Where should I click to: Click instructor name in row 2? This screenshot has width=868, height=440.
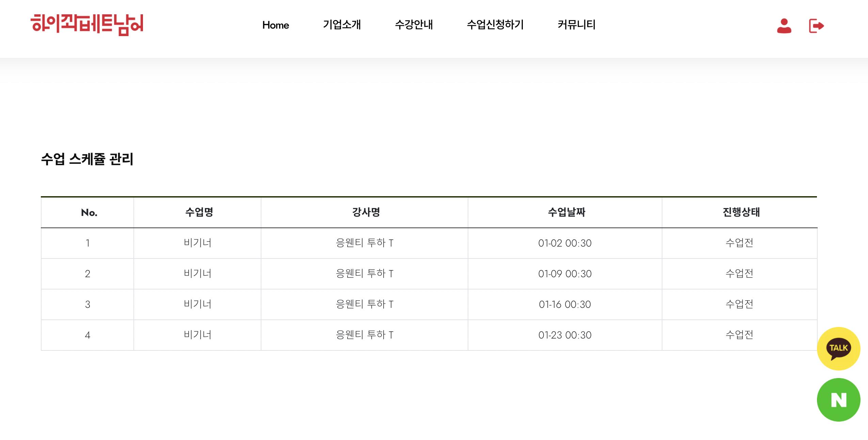pos(365,273)
